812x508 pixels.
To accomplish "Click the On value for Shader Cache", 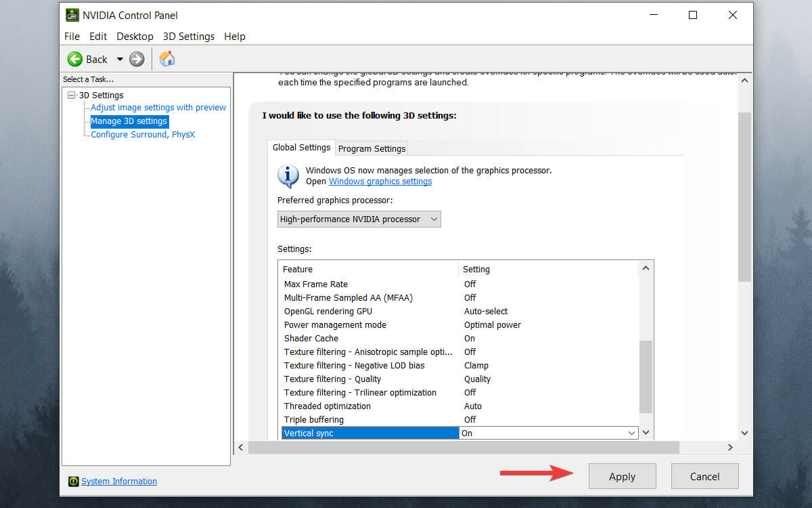I will point(470,339).
